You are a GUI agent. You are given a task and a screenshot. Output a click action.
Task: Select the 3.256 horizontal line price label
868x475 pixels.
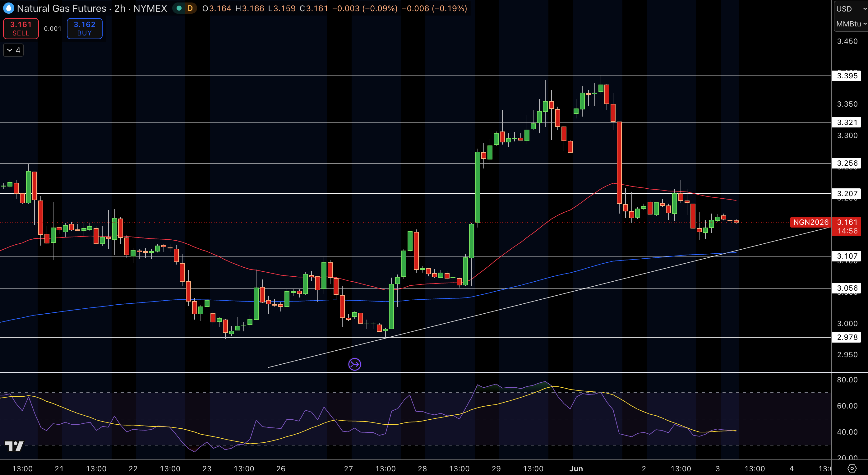coord(847,163)
